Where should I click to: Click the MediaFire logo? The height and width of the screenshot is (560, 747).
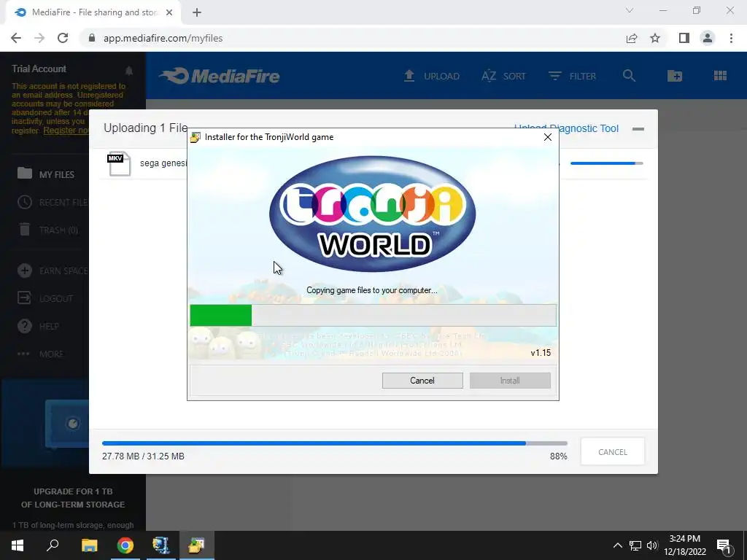(220, 76)
